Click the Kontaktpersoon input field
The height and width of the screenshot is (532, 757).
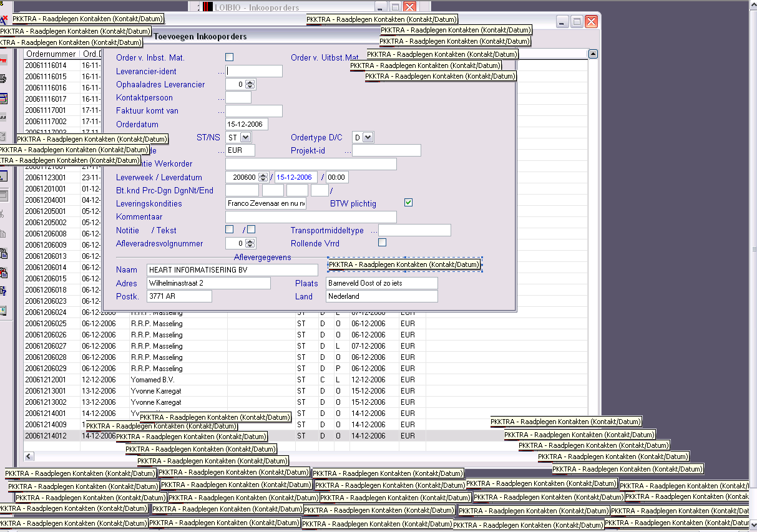238,97
